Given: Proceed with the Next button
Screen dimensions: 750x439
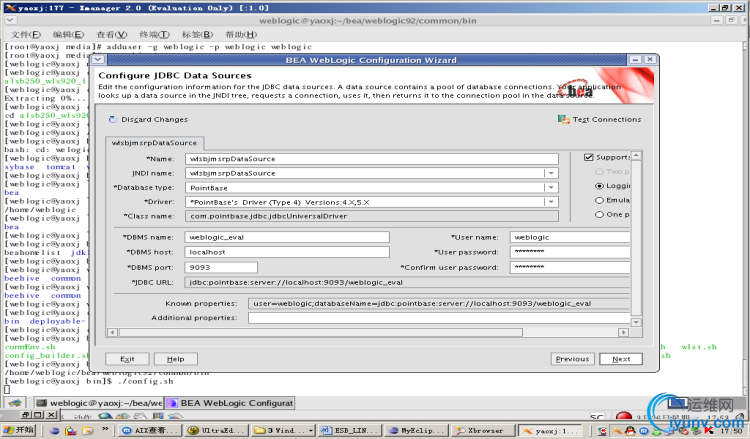Looking at the screenshot, I should [621, 359].
